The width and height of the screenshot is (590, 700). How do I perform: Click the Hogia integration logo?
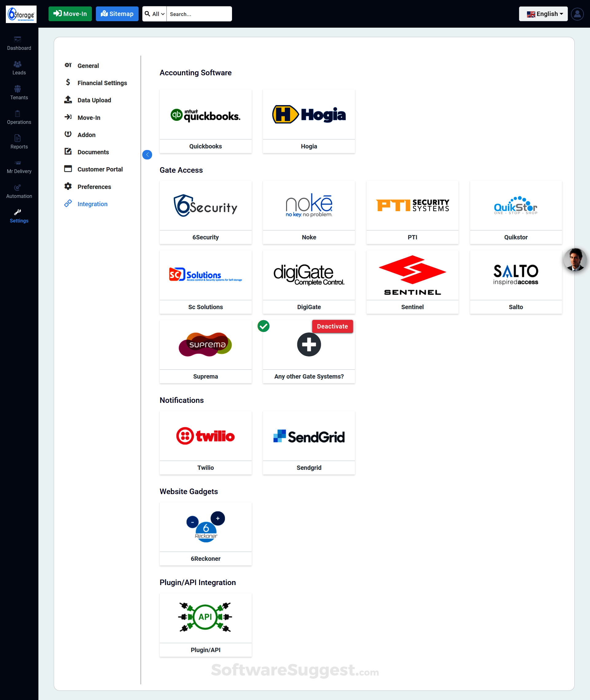309,114
